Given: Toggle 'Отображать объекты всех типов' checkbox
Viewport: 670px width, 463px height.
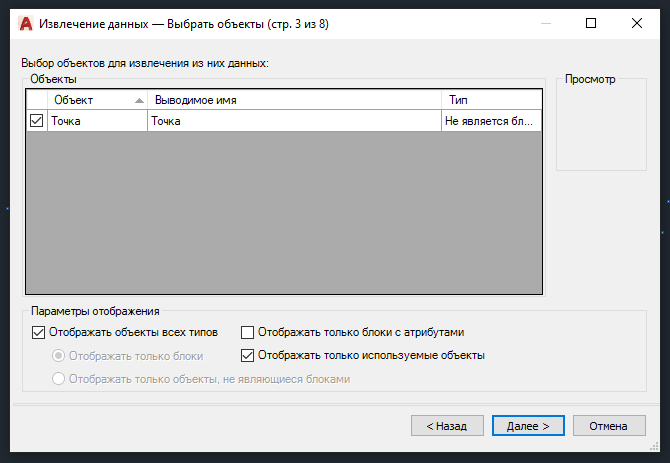Looking at the screenshot, I should point(39,333).
